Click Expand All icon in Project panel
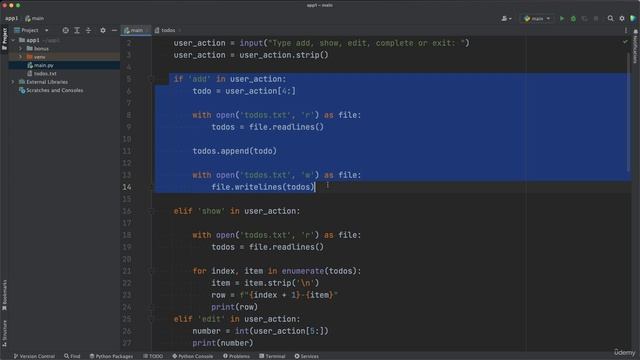Screen dimensions: 640x360 point(77,30)
